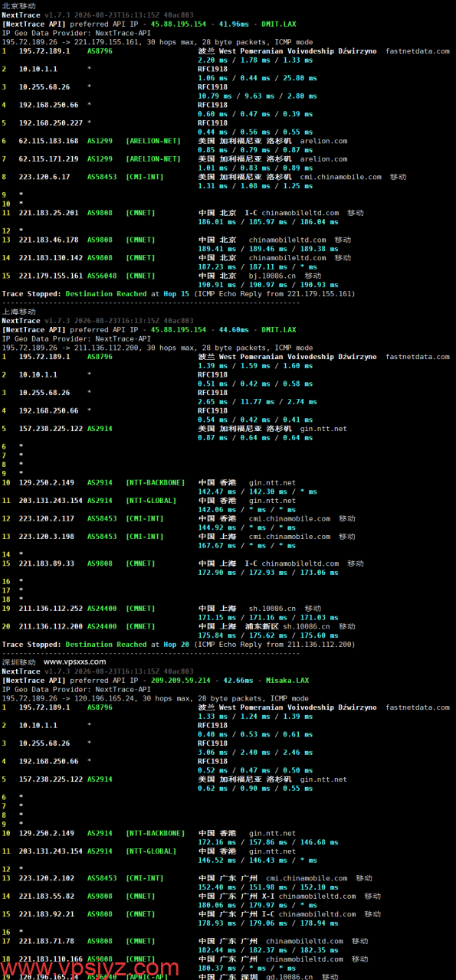Select hop IP 223.120.2.117
Viewport: 456px width, 980px height.
(46, 518)
